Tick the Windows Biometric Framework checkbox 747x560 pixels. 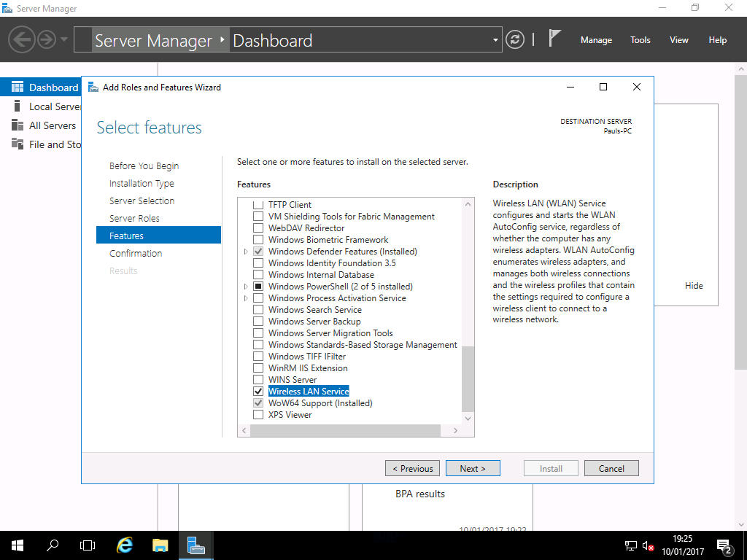tap(258, 239)
